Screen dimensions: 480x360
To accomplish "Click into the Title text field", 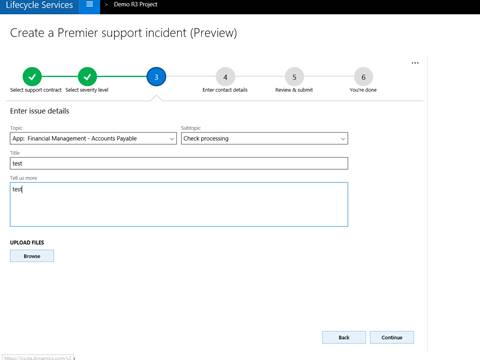I will (x=179, y=164).
